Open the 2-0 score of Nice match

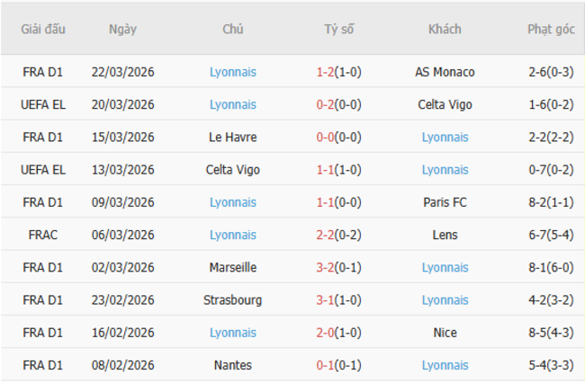(325, 333)
